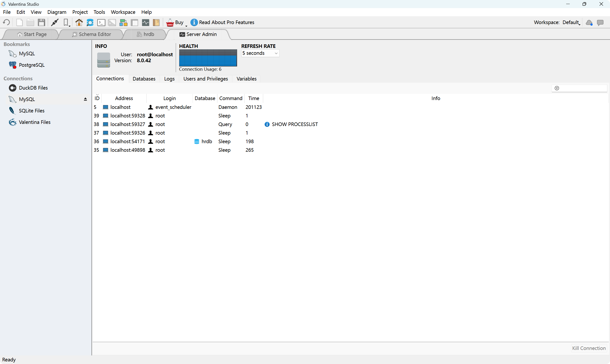Viewport: 610px width, 364px height.
Task: Click the save floppy disk icon
Action: [41, 22]
